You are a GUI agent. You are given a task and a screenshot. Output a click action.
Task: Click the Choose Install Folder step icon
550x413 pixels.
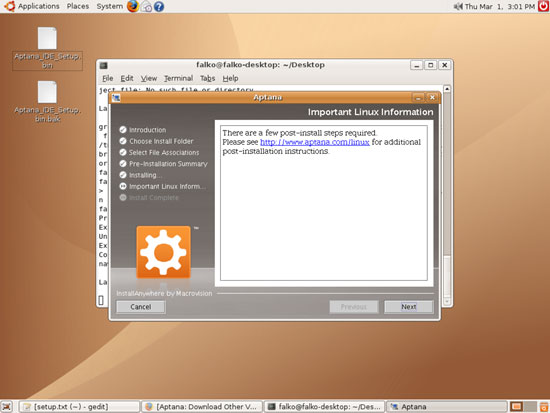click(123, 141)
